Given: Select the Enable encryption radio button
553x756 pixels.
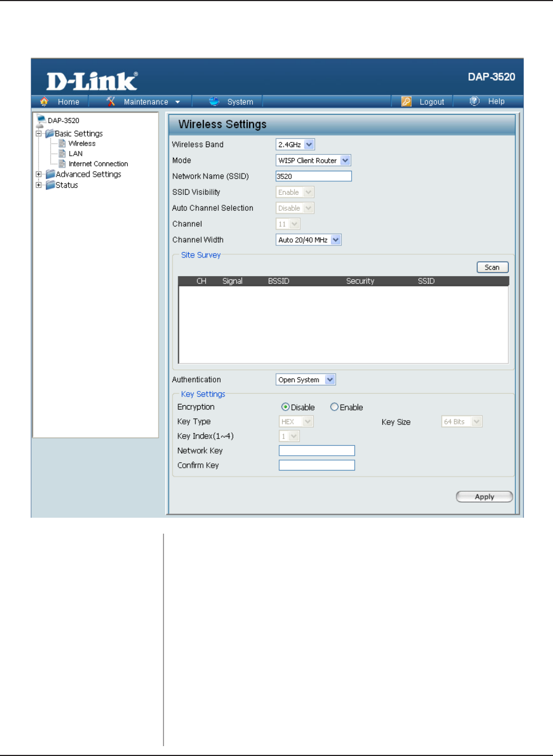Looking at the screenshot, I should [x=334, y=407].
